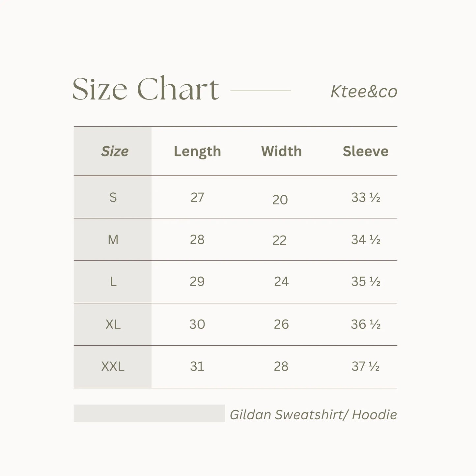Click the L size row label

pos(113,282)
